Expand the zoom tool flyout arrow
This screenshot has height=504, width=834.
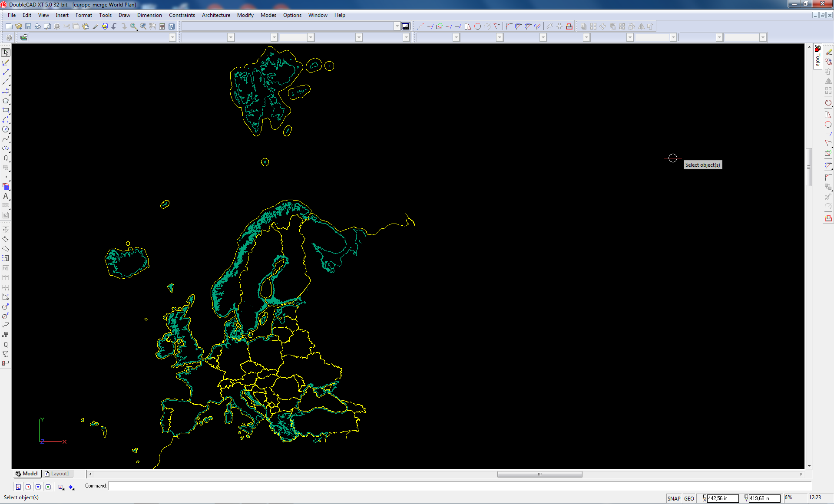point(137,29)
